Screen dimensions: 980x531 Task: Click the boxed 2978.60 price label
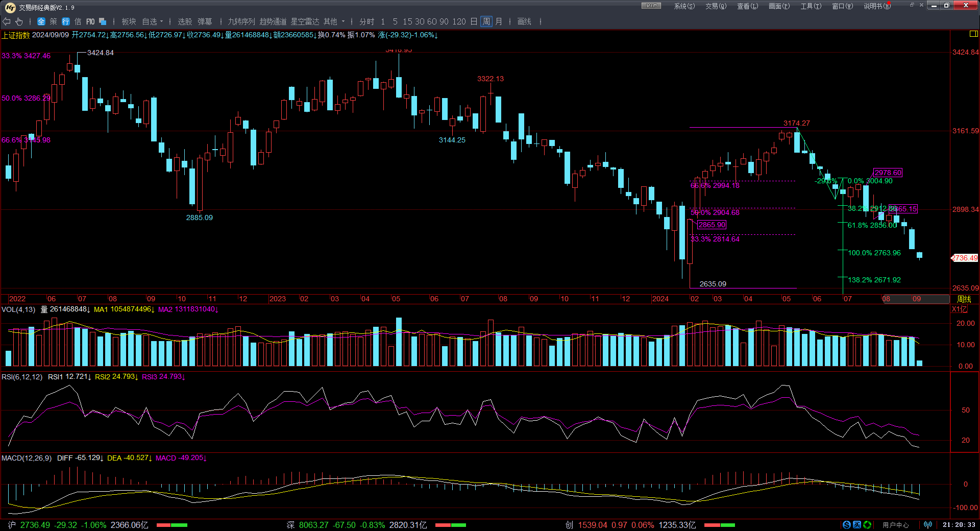pos(888,173)
